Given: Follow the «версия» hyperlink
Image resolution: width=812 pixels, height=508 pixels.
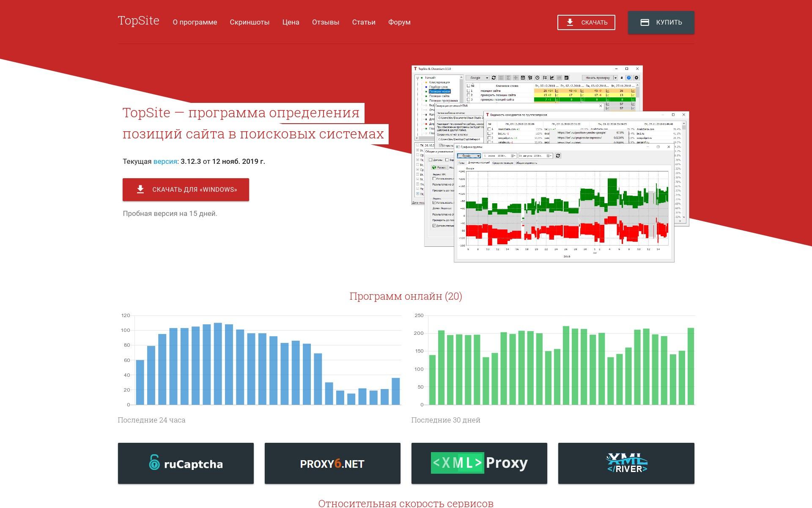Looking at the screenshot, I should pos(165,161).
